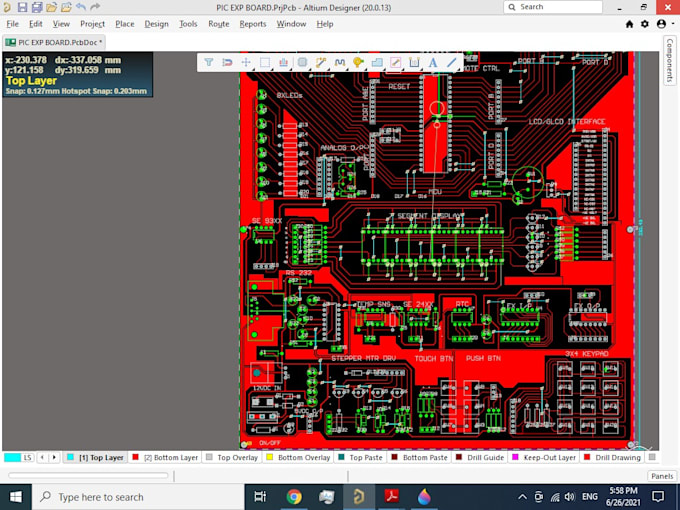Viewport: 680px width, 510px height.
Task: Click the taskbar search box
Action: pyautogui.click(x=138, y=497)
